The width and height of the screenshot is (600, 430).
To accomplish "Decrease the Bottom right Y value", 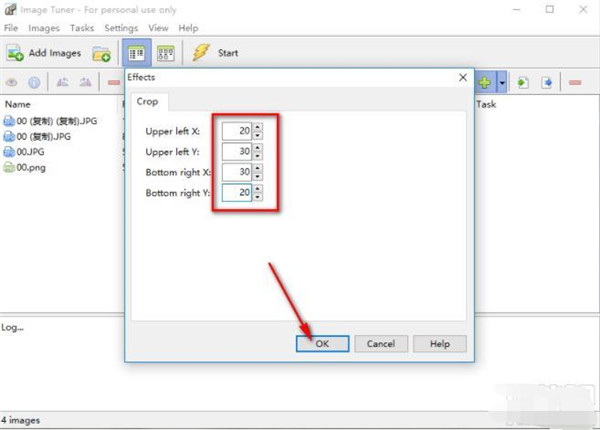I will (257, 197).
